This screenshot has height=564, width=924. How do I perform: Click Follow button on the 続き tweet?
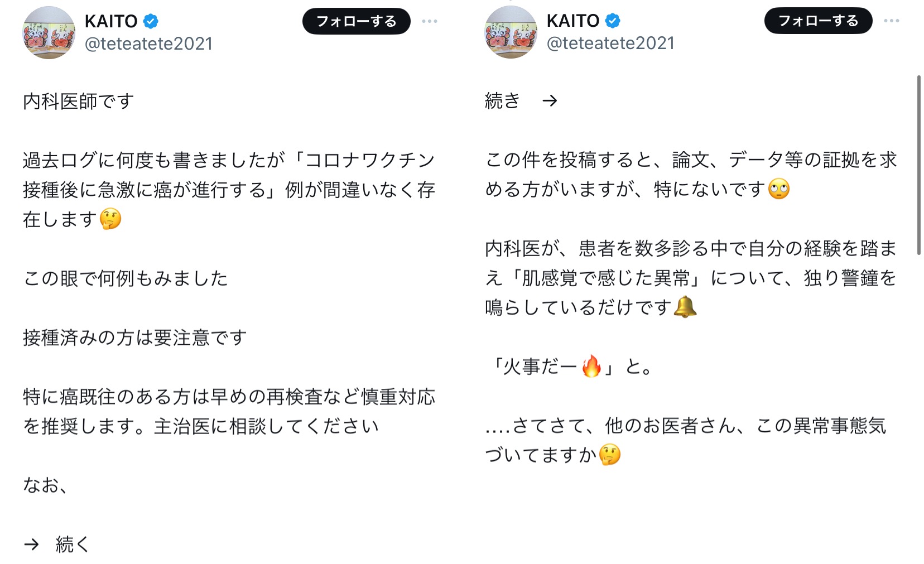pyautogui.click(x=818, y=21)
